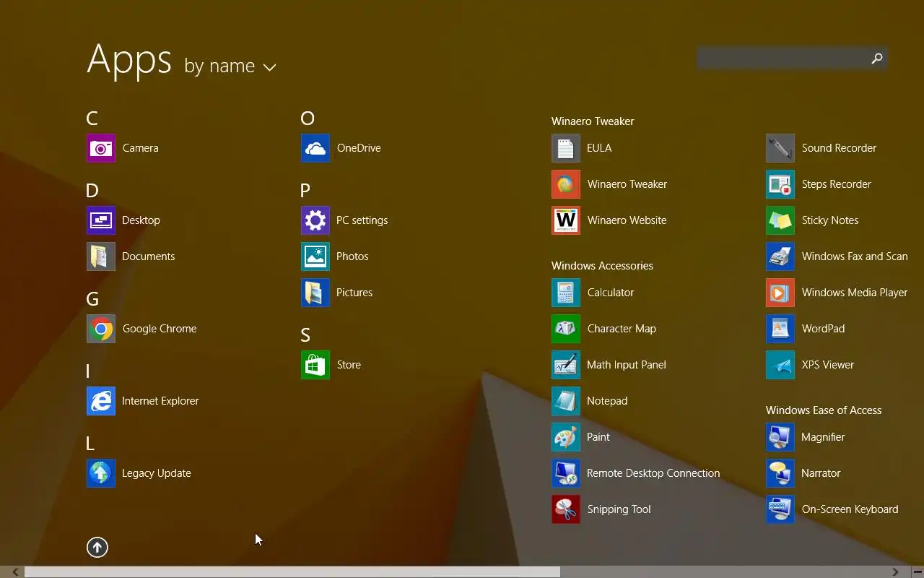Viewport: 924px width, 578px height.
Task: Open the OneDrive app icon
Action: 315,148
